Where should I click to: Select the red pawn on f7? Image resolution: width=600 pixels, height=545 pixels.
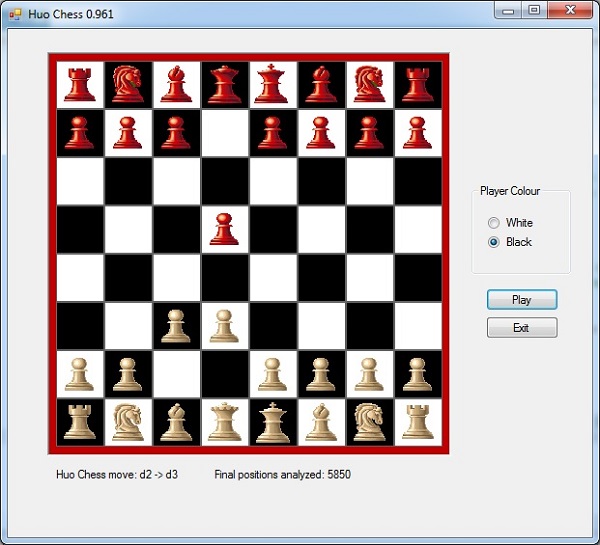[x=321, y=133]
